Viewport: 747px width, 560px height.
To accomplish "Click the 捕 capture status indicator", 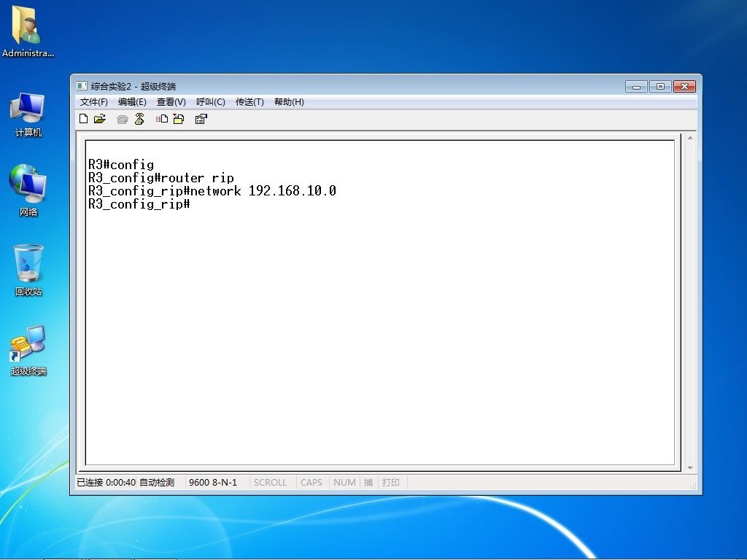I will [x=368, y=483].
